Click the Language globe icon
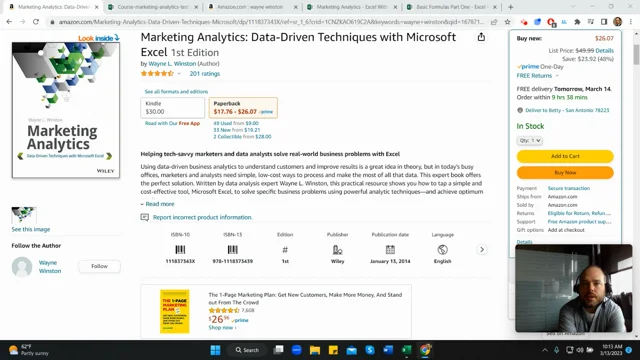The height and width of the screenshot is (360, 640). coord(442,249)
